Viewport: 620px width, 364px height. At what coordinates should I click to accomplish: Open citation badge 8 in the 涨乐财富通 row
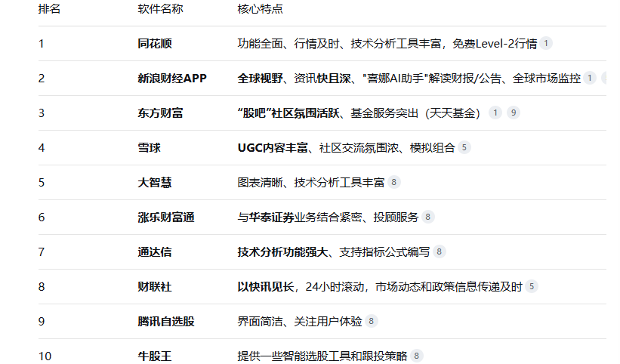428,217
